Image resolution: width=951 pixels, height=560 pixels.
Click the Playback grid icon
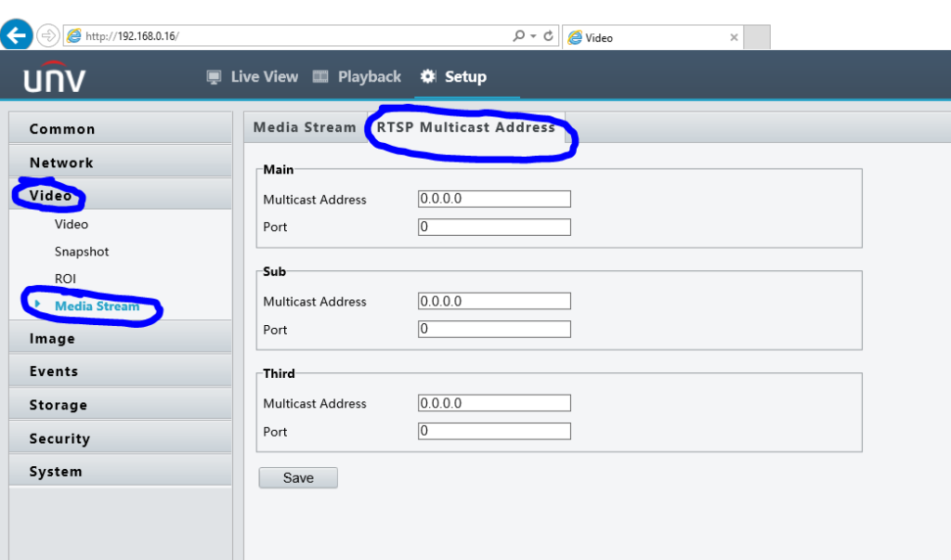pyautogui.click(x=320, y=76)
